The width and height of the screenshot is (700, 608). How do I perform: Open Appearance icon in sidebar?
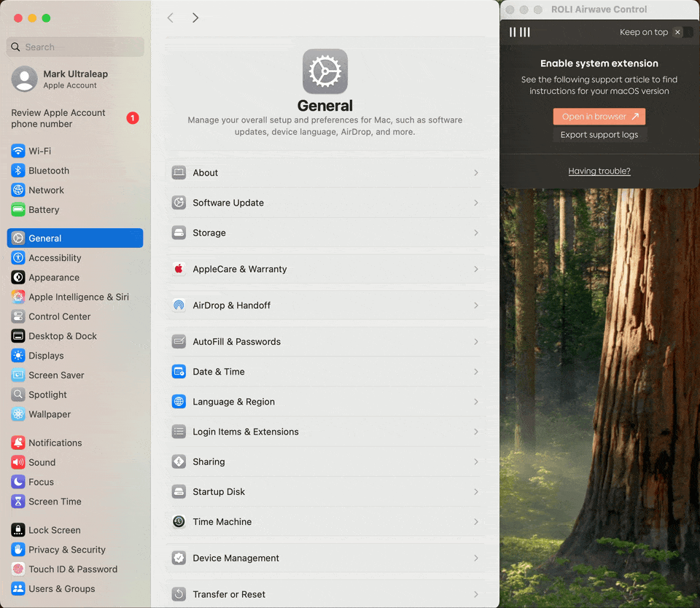tap(17, 277)
